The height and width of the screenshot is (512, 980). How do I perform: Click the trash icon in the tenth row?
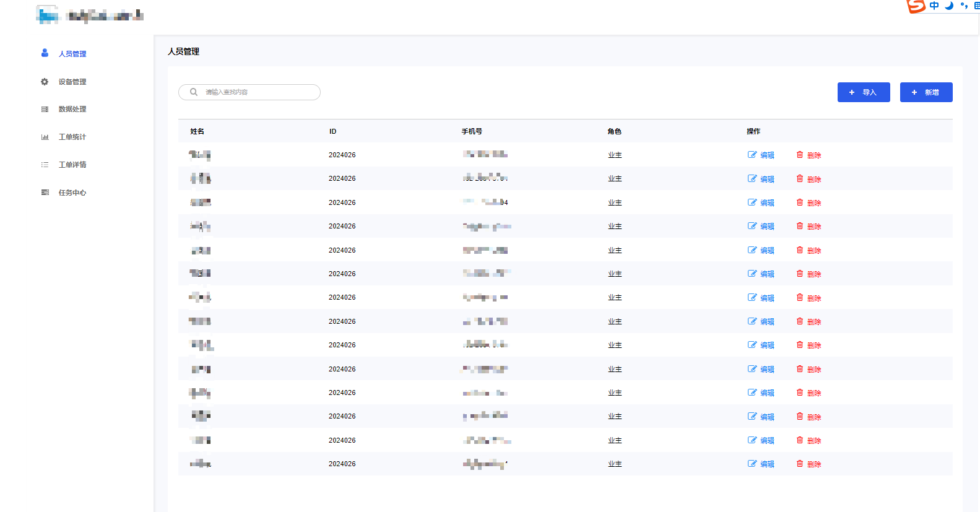point(800,369)
